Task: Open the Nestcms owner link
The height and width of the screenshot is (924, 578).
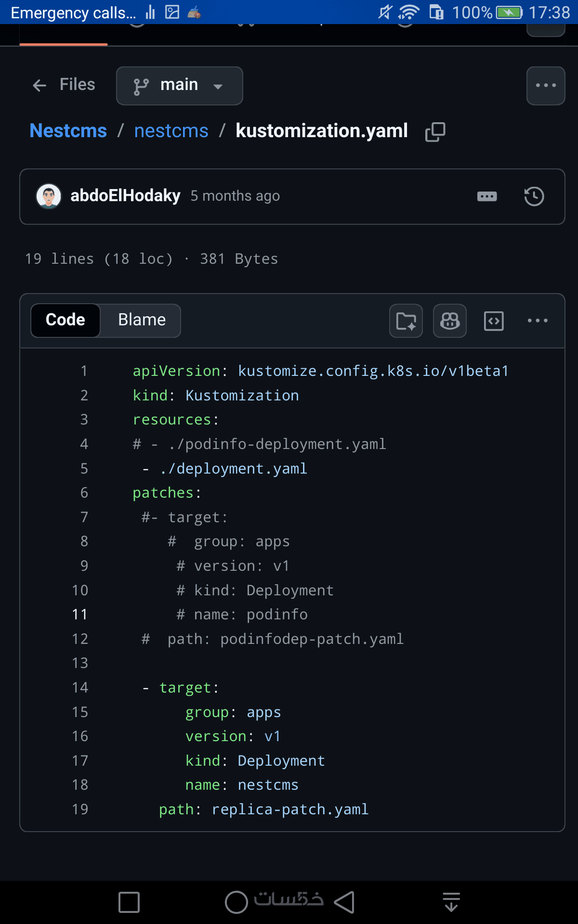Action: tap(68, 131)
